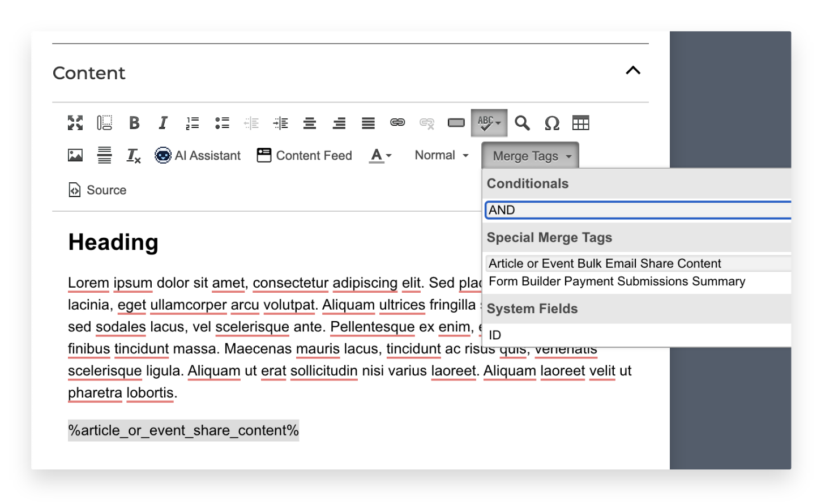
Task: Toggle bold formatting
Action: click(134, 122)
